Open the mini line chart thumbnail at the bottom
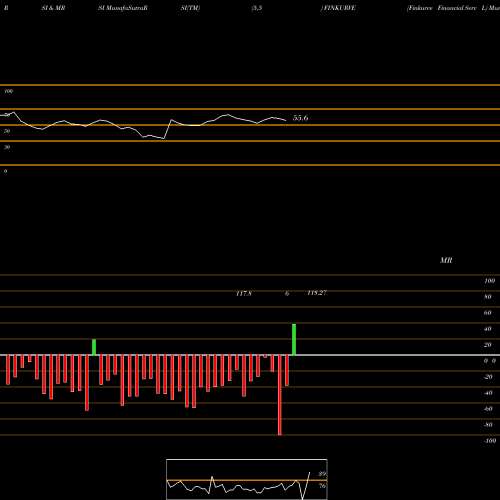500x500 pixels. tap(247, 479)
